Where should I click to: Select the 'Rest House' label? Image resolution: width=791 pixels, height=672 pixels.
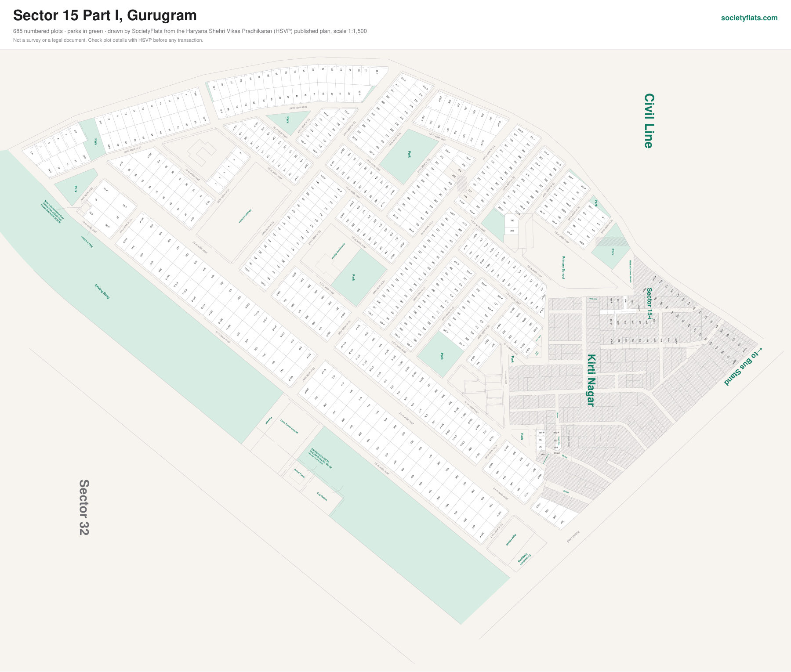click(511, 540)
